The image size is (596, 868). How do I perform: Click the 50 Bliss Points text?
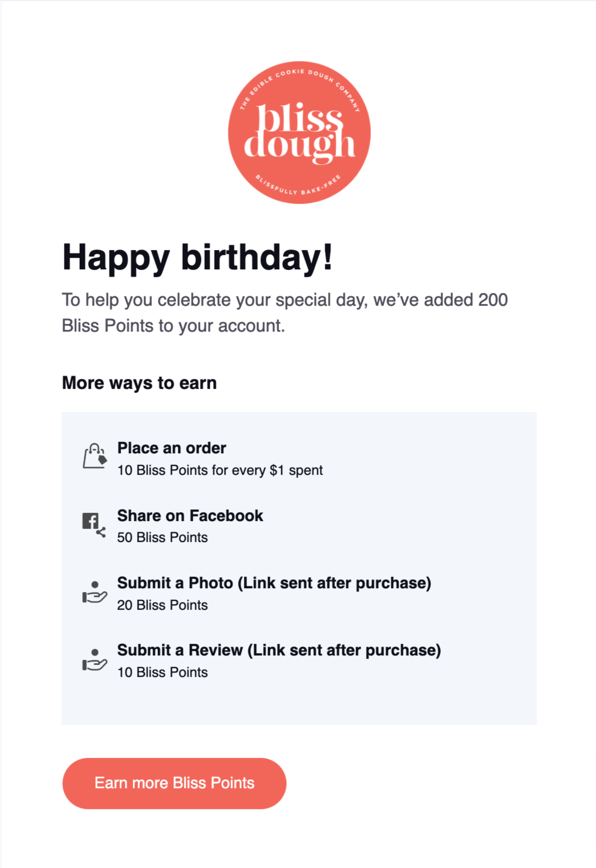pyautogui.click(x=162, y=538)
